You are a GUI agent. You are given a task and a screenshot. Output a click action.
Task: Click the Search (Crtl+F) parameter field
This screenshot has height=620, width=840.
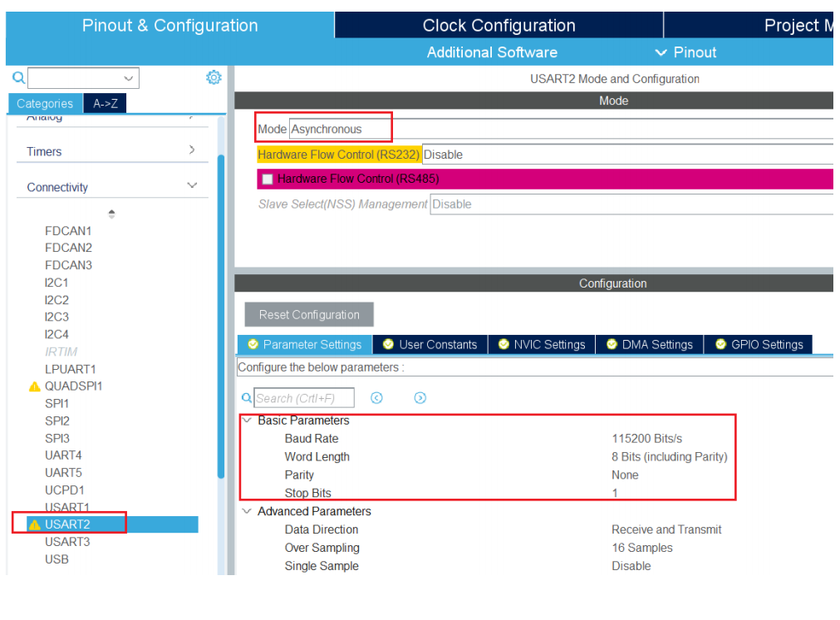[304, 398]
